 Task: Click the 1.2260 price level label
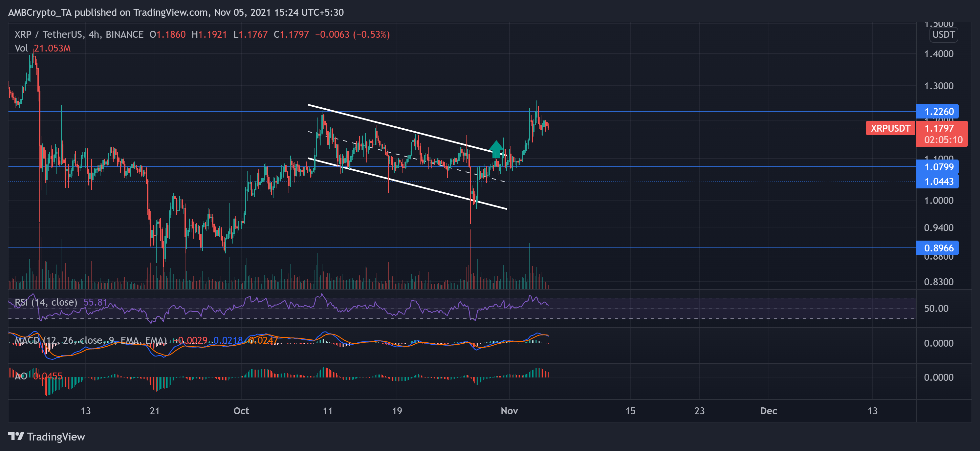tap(937, 111)
